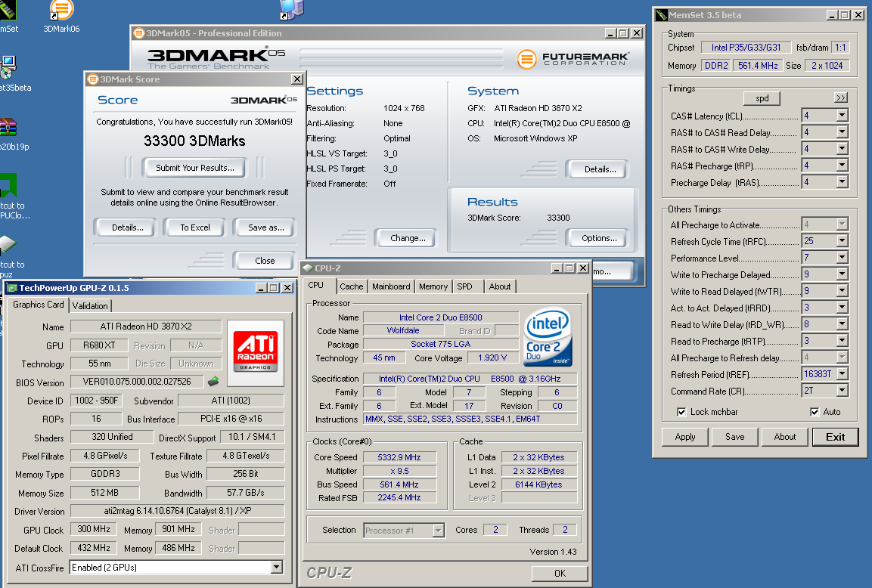This screenshot has height=588, width=872.
Task: Select the Graphics Card tab in GPU-Z
Action: 39,305
